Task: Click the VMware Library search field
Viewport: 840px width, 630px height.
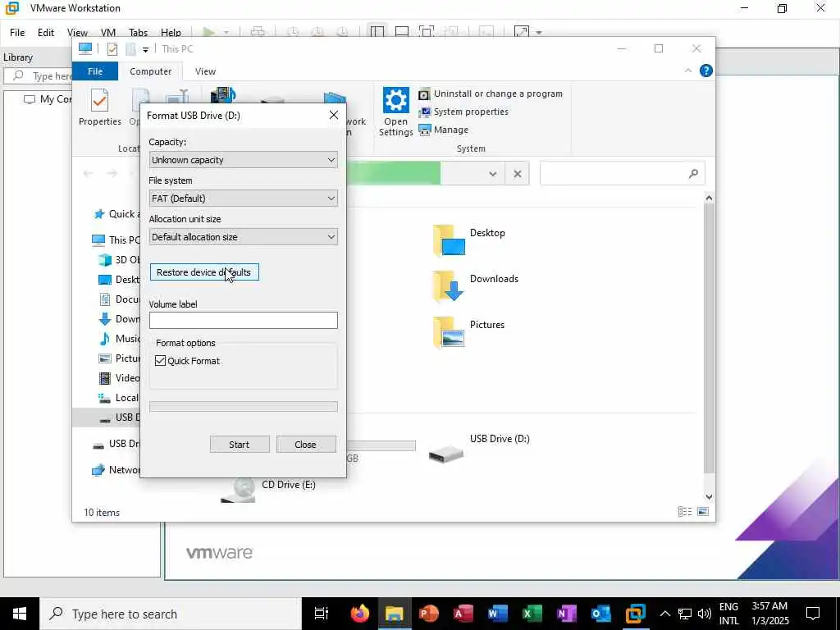Action: (39, 76)
